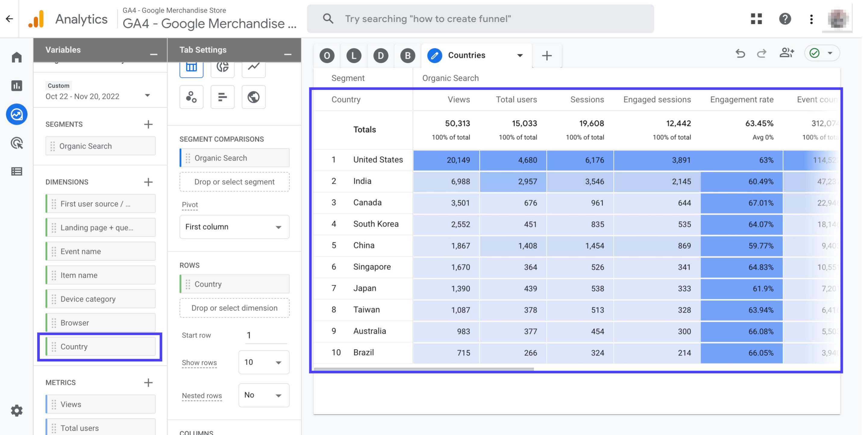Image resolution: width=868 pixels, height=435 pixels.
Task: Select the geo map visualization icon
Action: [x=253, y=97]
